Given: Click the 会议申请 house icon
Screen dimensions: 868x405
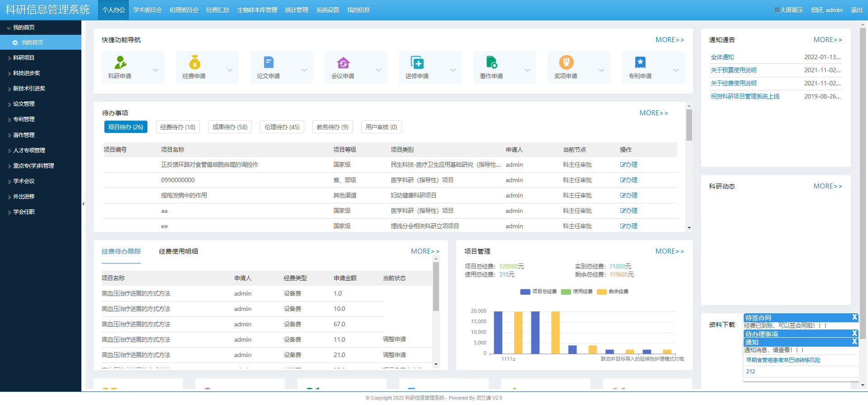Looking at the screenshot, I should pos(343,62).
